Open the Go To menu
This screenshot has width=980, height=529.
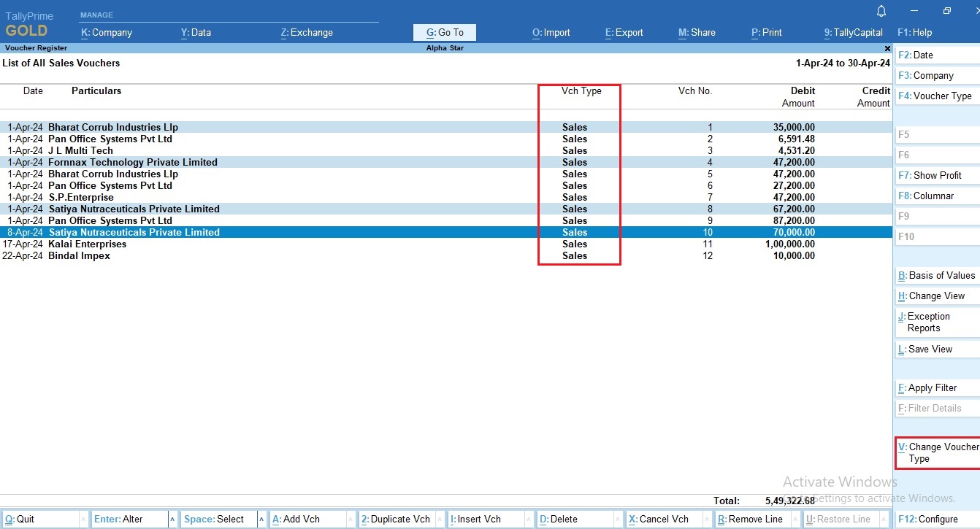pos(444,32)
